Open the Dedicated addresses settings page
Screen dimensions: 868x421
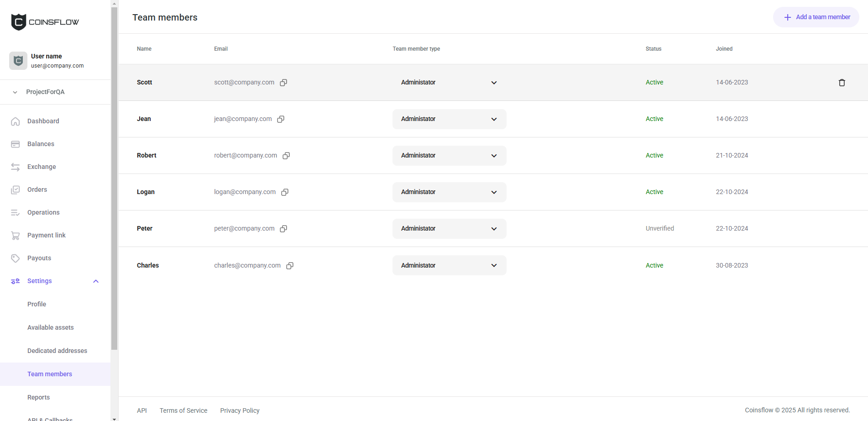click(57, 351)
